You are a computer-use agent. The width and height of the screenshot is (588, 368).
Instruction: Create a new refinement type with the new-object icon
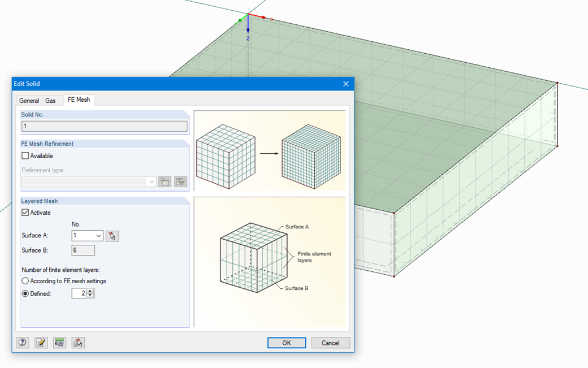[x=165, y=181]
